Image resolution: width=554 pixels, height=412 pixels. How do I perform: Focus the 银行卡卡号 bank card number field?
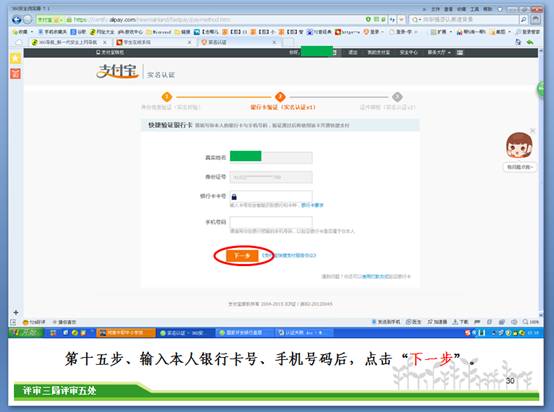click(x=271, y=196)
